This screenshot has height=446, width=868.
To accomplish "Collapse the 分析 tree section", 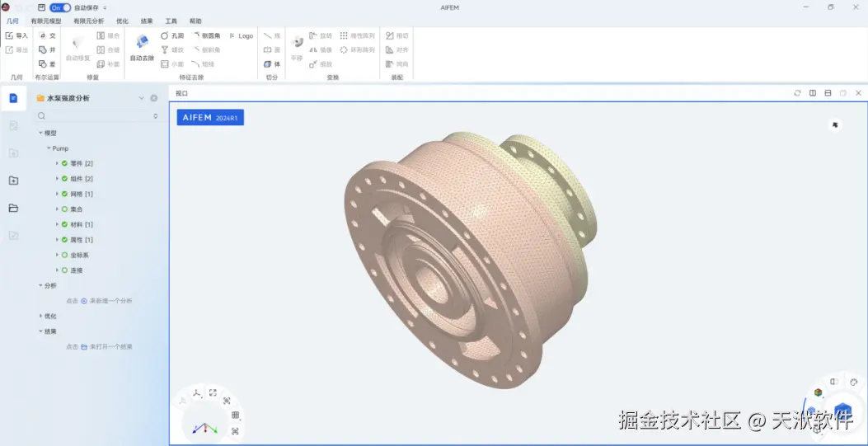I will [x=40, y=285].
